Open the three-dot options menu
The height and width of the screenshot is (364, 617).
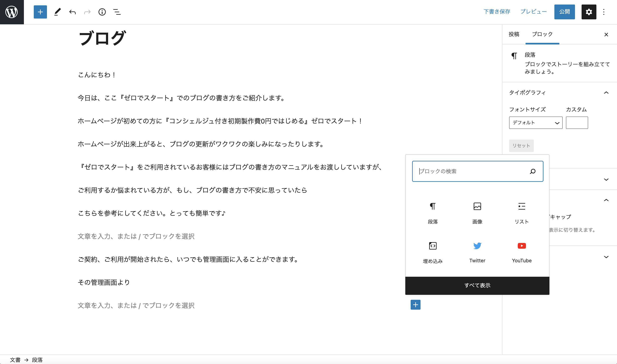pyautogui.click(x=604, y=12)
